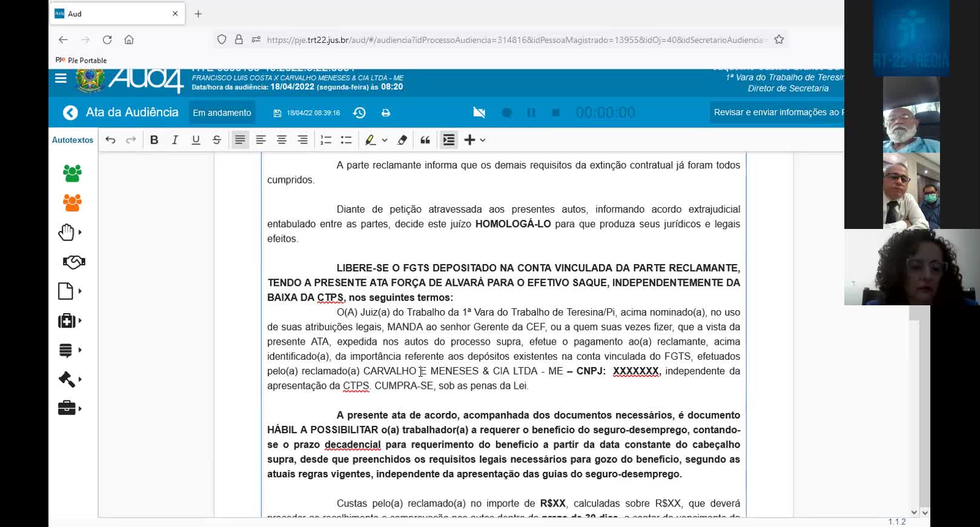Toggle strikethrough formatting
The width and height of the screenshot is (980, 527).
tap(216, 140)
